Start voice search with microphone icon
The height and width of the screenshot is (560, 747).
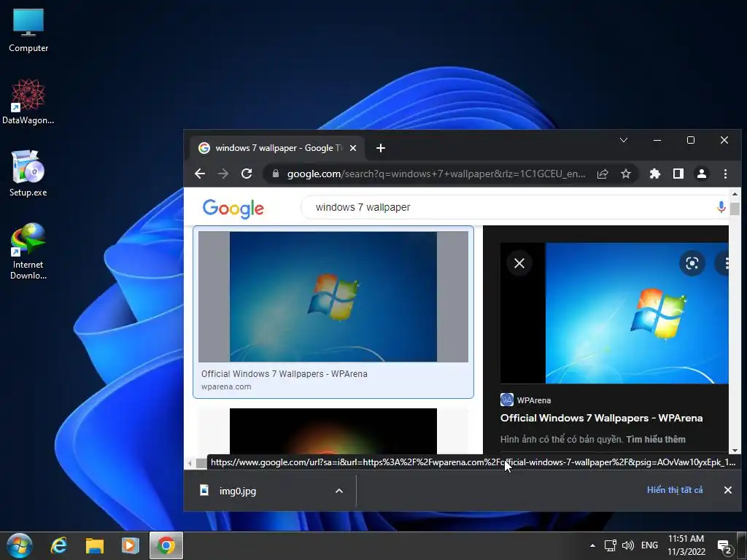(721, 207)
